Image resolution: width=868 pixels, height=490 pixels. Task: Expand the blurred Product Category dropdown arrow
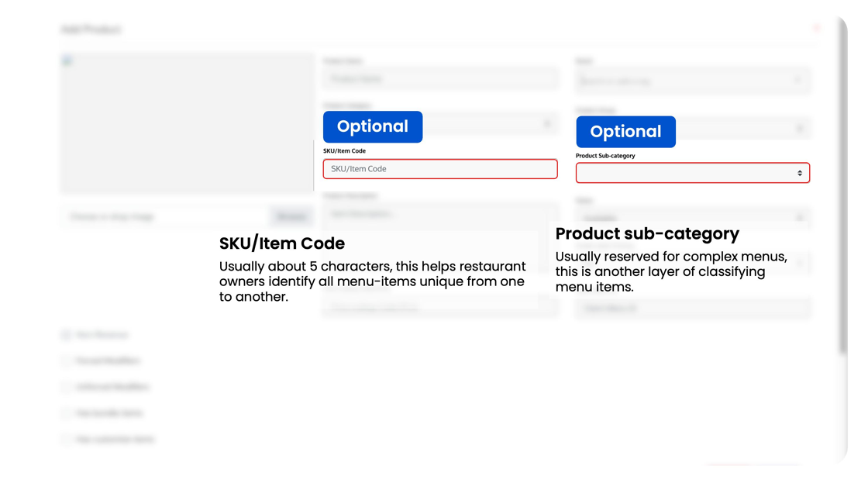[547, 124]
